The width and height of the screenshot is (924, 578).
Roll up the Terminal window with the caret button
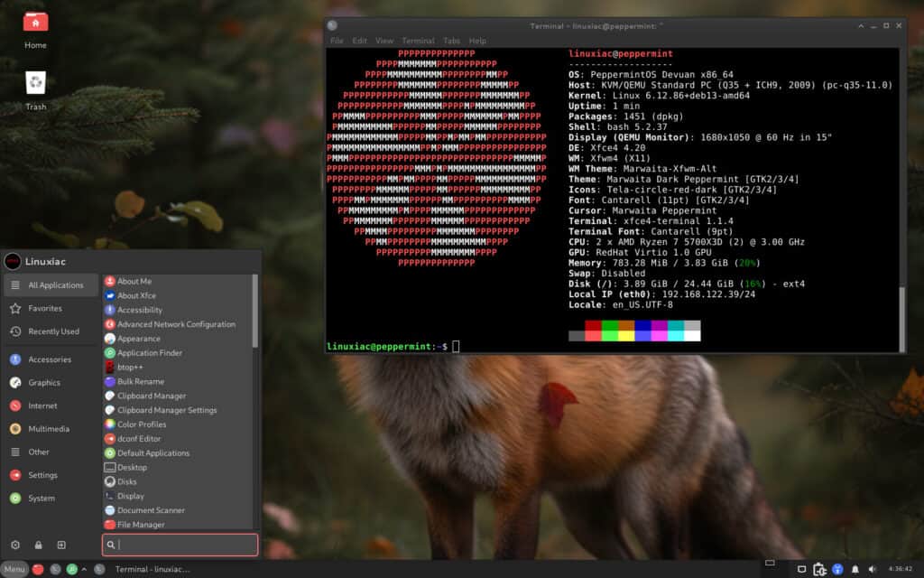(x=861, y=26)
